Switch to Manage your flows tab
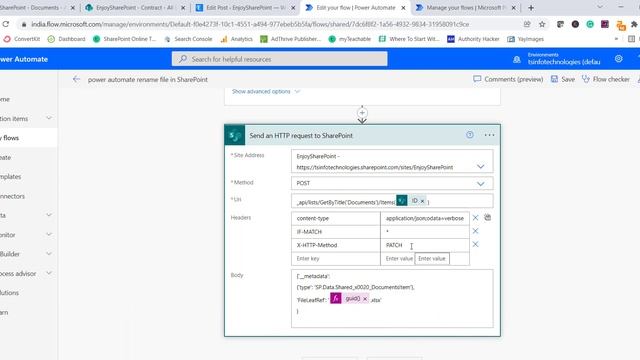 point(465,8)
